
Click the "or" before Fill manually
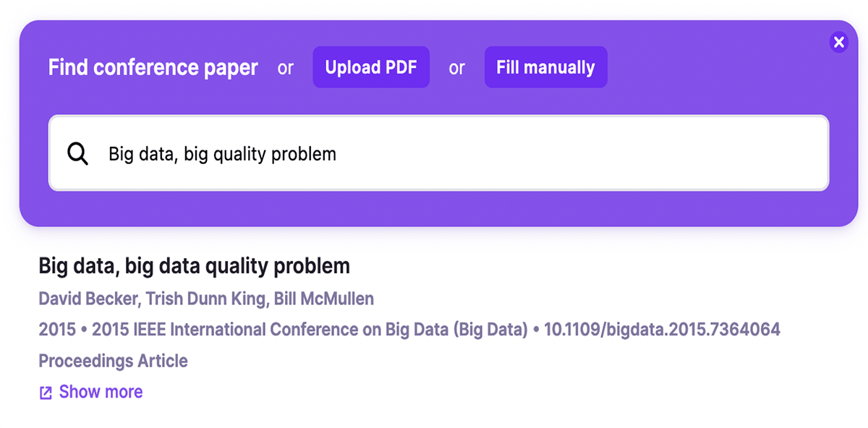pos(456,68)
